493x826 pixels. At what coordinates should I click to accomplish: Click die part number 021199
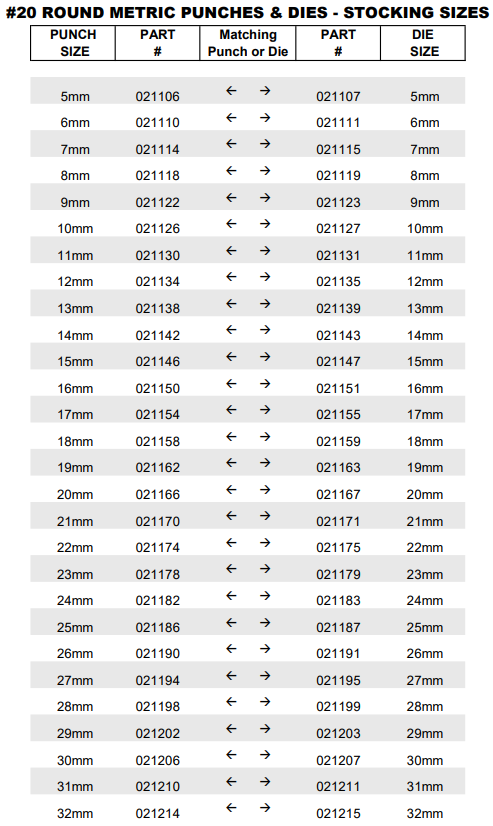click(338, 707)
